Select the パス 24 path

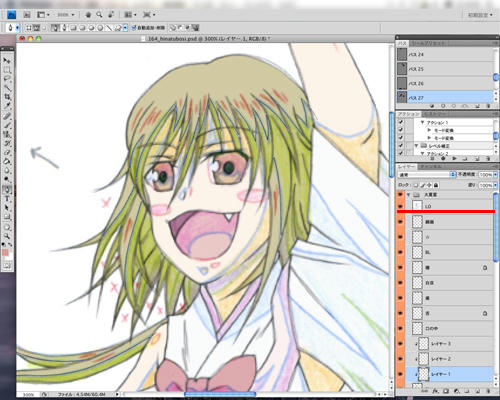point(444,54)
